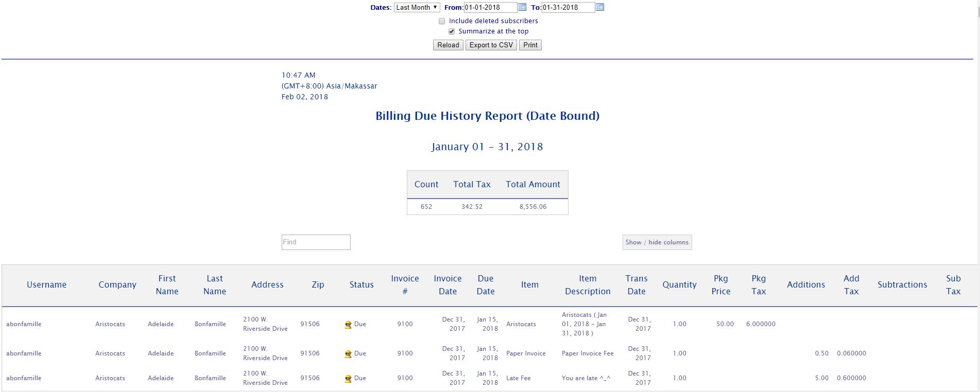
Task: Sort by the Additions column header
Action: [x=806, y=285]
